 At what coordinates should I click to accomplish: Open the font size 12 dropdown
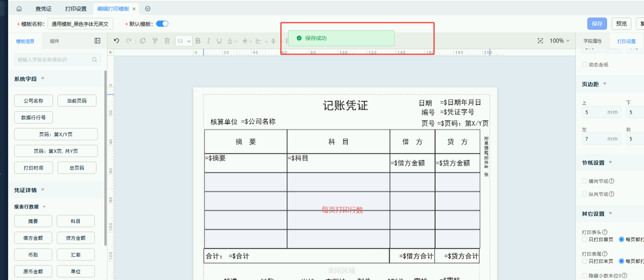click(183, 41)
